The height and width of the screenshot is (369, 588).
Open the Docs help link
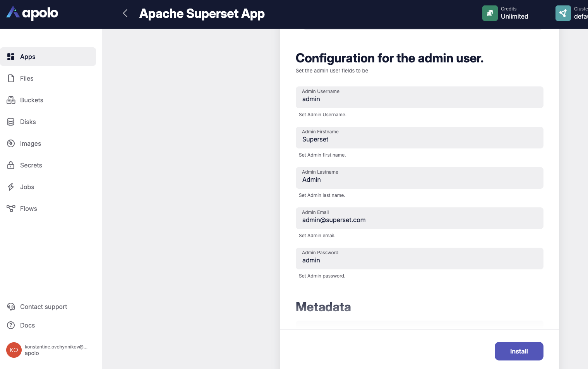pyautogui.click(x=27, y=325)
